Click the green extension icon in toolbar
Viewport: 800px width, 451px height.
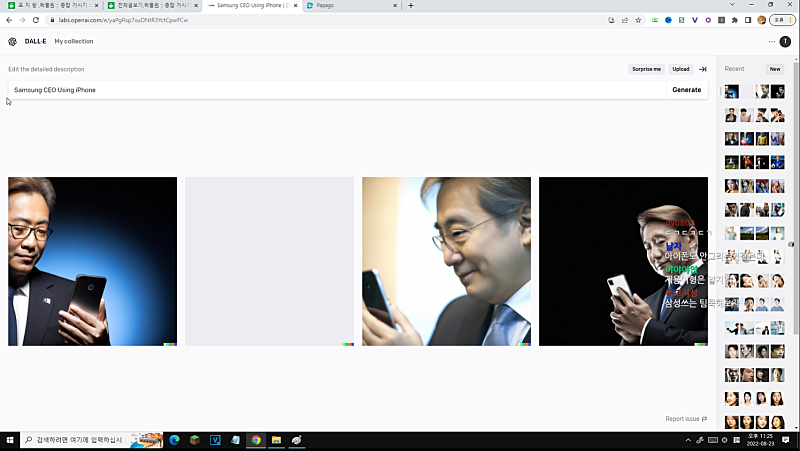pyautogui.click(x=655, y=20)
